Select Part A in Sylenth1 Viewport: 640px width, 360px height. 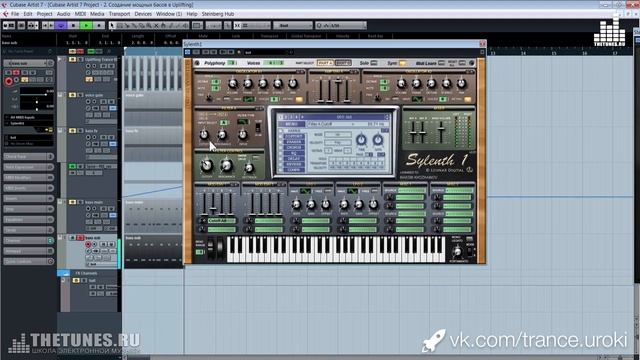(x=325, y=63)
